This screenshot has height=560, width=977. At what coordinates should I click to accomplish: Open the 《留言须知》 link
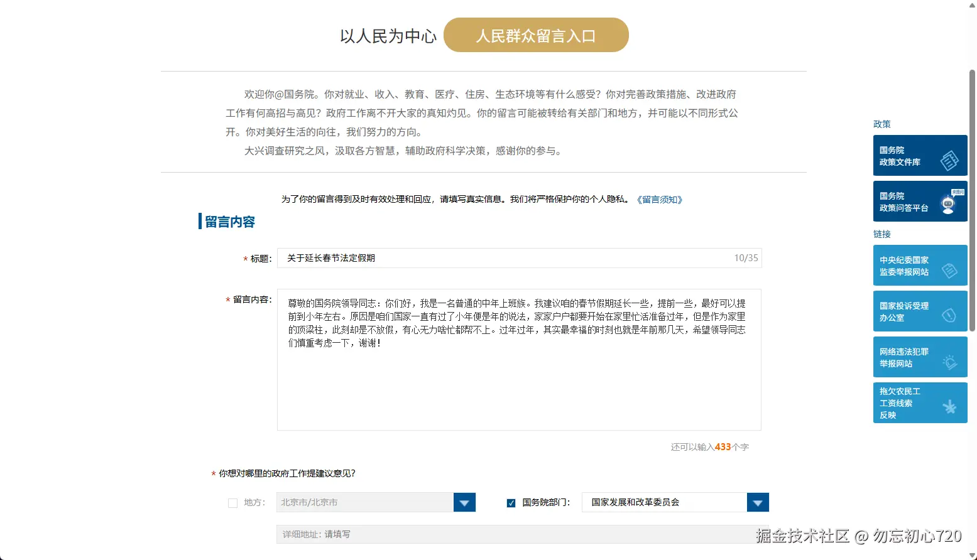(660, 199)
